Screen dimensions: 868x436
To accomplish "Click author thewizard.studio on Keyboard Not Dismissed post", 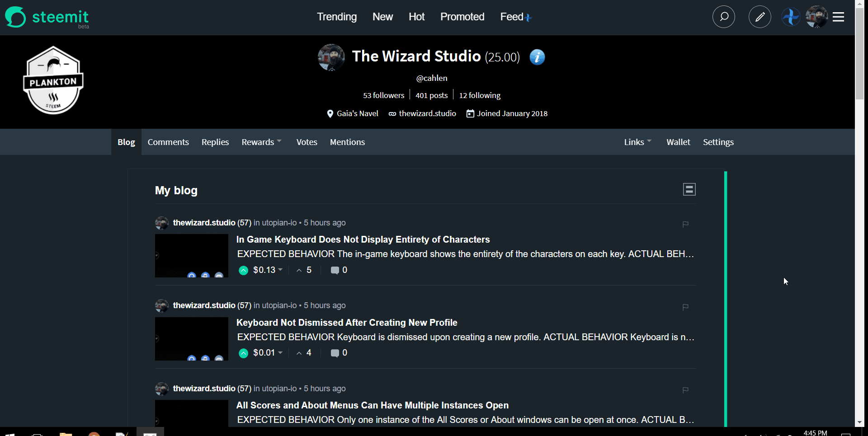I will click(204, 305).
